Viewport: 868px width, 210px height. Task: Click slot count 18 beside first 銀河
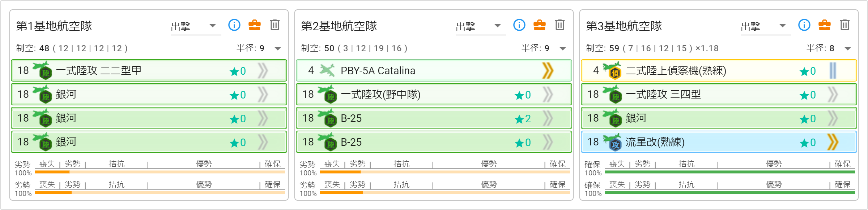pos(23,94)
